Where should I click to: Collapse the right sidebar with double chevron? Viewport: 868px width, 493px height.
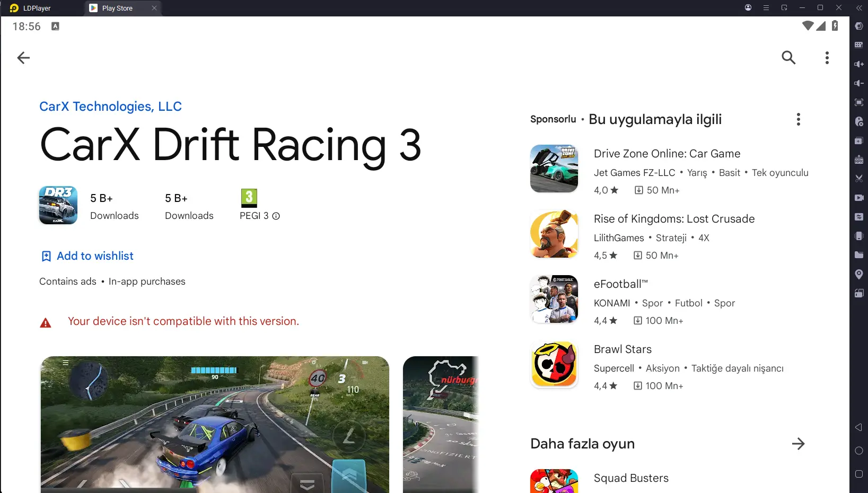coord(859,8)
